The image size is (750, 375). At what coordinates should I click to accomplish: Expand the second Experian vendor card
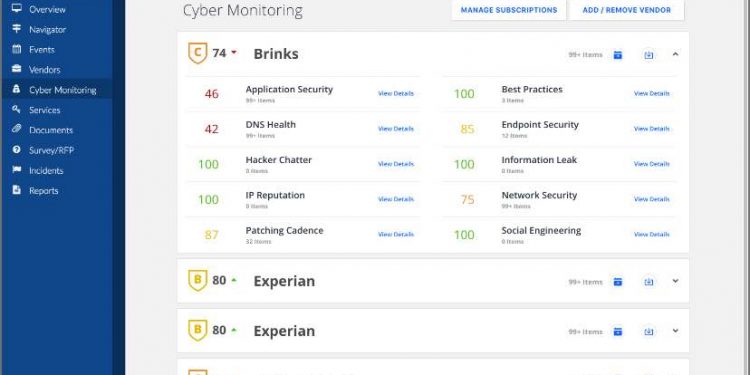click(675, 331)
